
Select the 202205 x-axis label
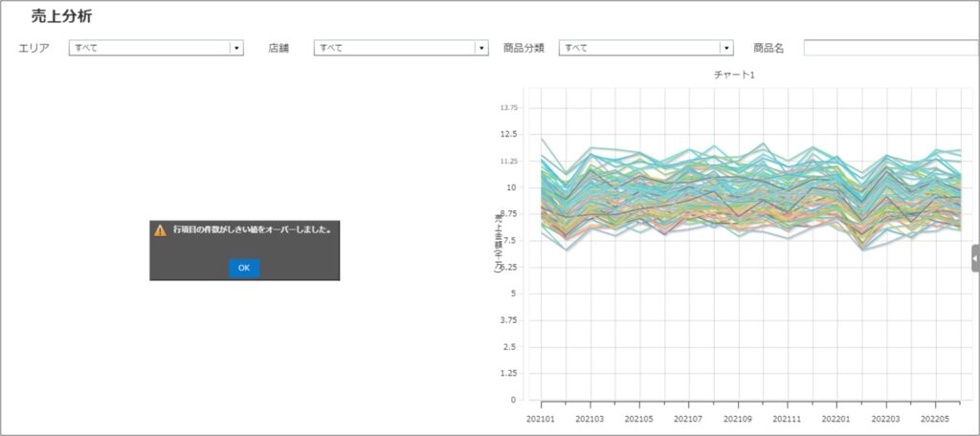point(936,419)
